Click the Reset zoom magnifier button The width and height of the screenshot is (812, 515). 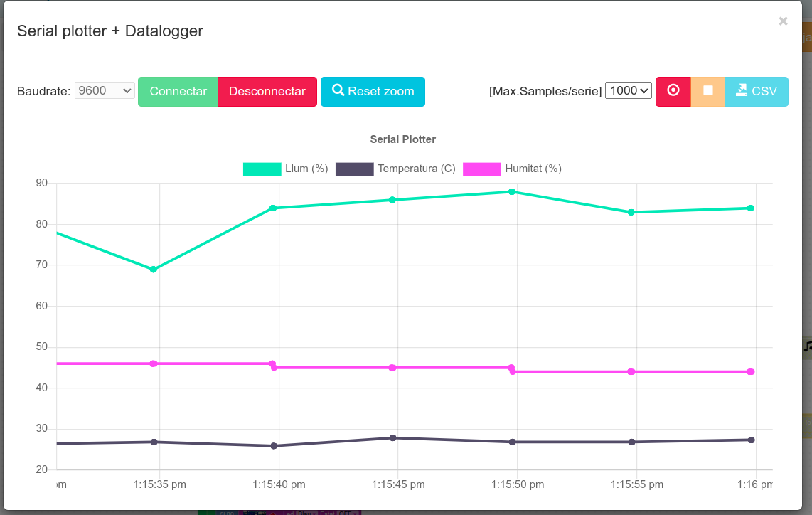[373, 91]
